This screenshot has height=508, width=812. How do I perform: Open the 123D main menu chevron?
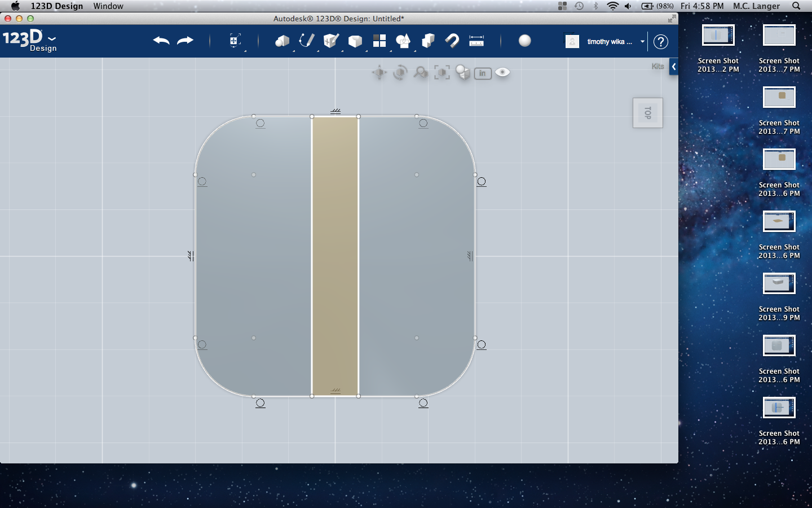[51, 40]
